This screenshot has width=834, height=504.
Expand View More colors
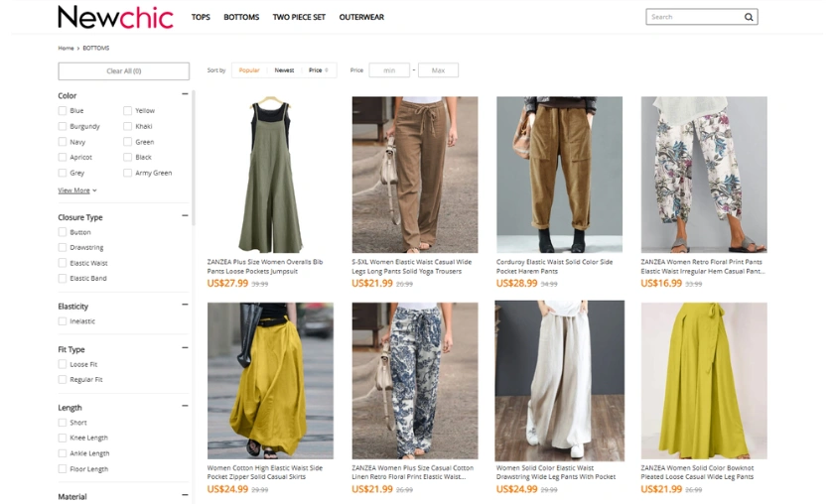tap(77, 190)
